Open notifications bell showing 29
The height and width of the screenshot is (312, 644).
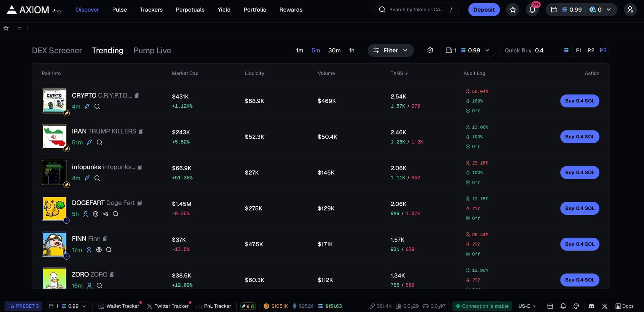532,10
